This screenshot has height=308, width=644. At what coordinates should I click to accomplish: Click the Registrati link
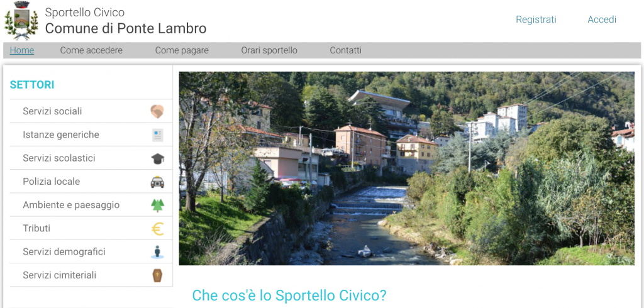[536, 19]
